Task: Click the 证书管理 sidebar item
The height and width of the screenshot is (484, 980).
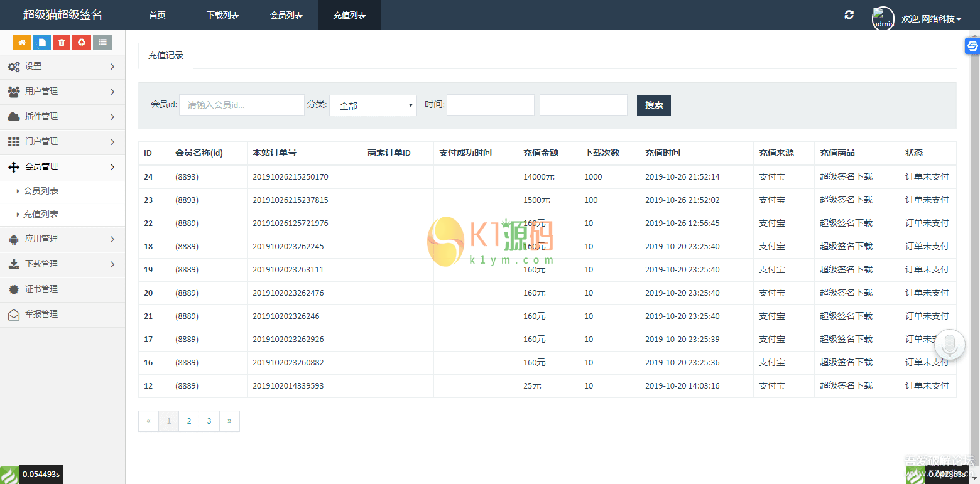Action: (40, 289)
